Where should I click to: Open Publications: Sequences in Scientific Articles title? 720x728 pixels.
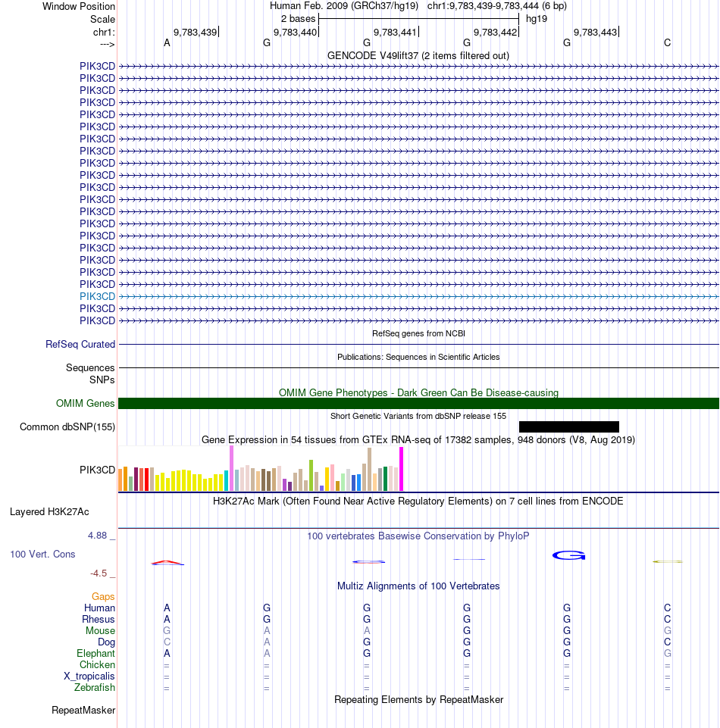pos(418,357)
